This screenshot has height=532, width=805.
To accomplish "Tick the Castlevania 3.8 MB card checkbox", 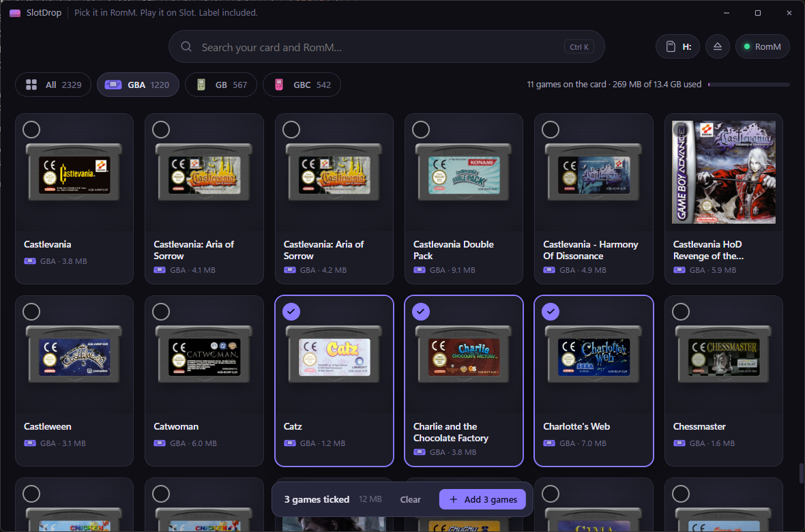I will tap(31, 130).
